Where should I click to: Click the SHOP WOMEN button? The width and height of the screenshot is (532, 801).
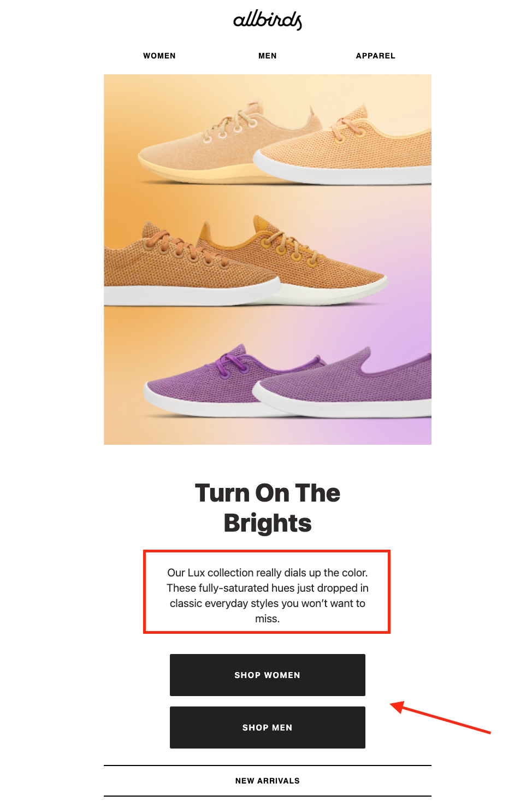click(x=268, y=675)
